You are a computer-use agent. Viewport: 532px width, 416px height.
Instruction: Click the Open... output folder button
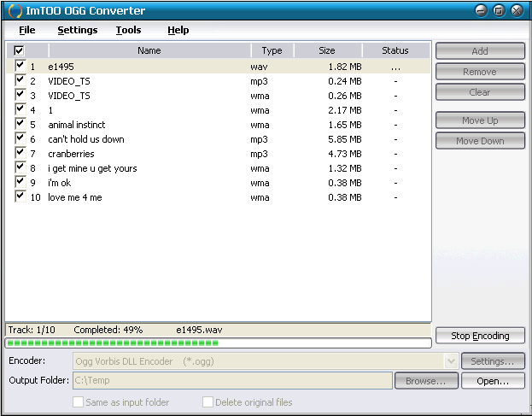click(x=493, y=381)
